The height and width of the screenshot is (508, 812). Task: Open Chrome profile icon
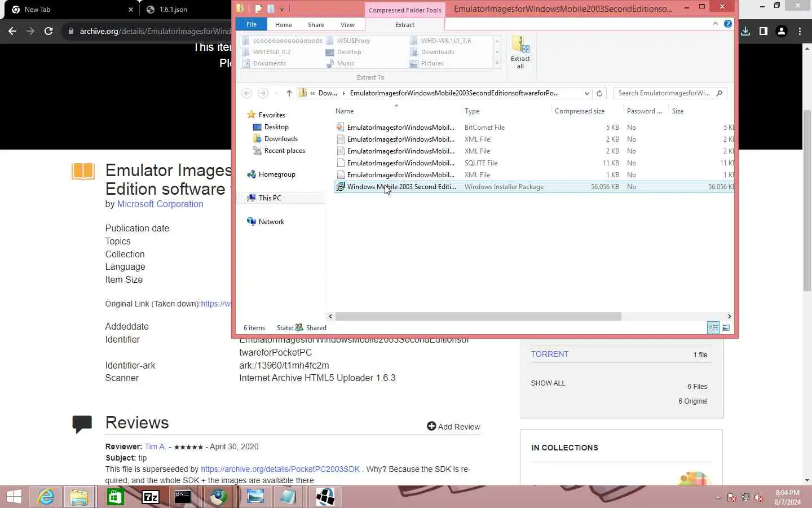point(782,31)
